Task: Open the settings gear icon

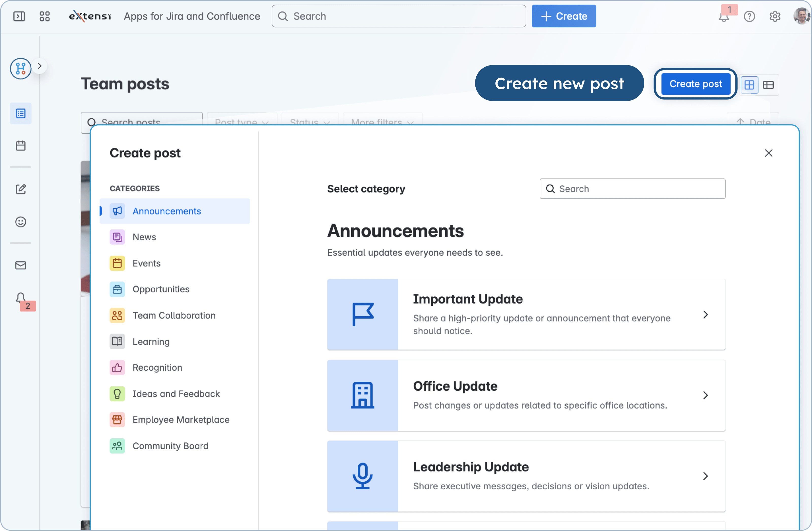Action: [x=775, y=16]
